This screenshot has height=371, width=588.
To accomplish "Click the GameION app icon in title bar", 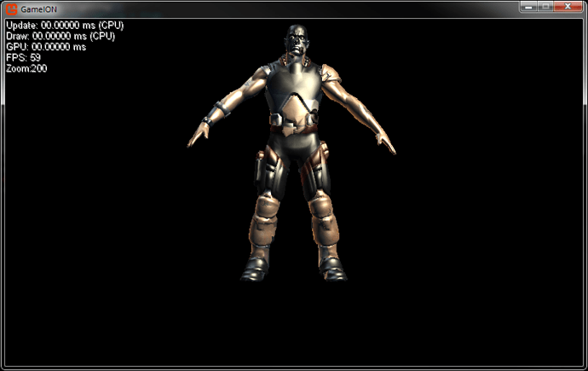I will pos(12,9).
